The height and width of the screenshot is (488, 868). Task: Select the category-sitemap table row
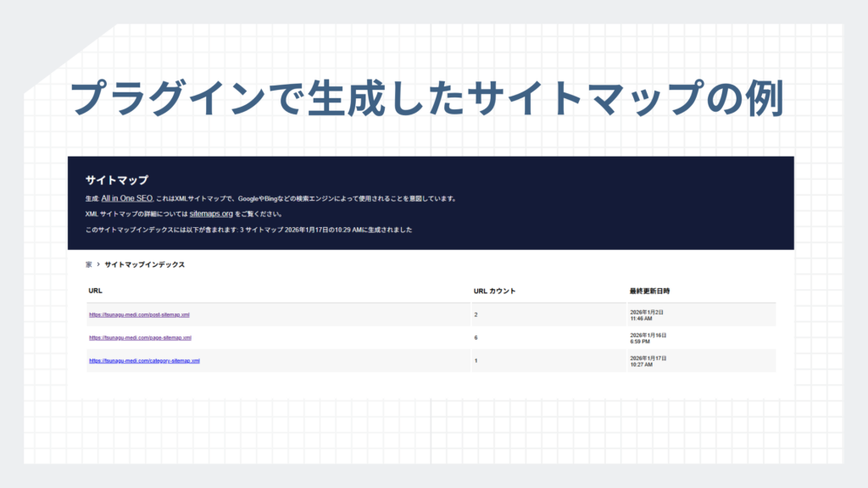coord(339,360)
